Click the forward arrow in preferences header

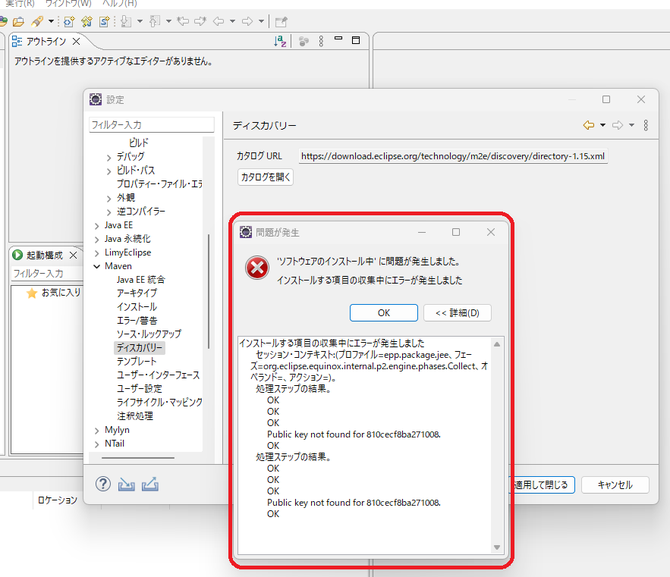pos(617,125)
